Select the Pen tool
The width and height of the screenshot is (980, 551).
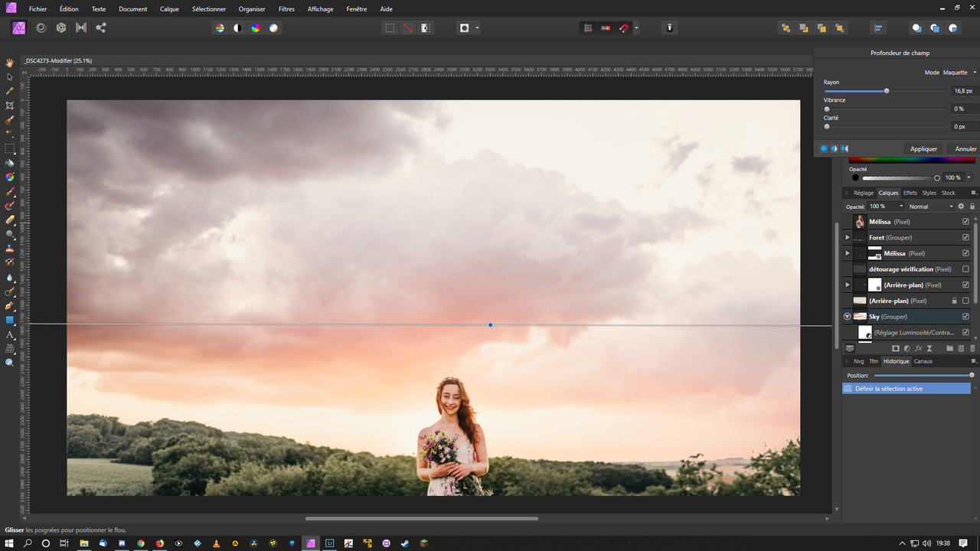tap(10, 305)
